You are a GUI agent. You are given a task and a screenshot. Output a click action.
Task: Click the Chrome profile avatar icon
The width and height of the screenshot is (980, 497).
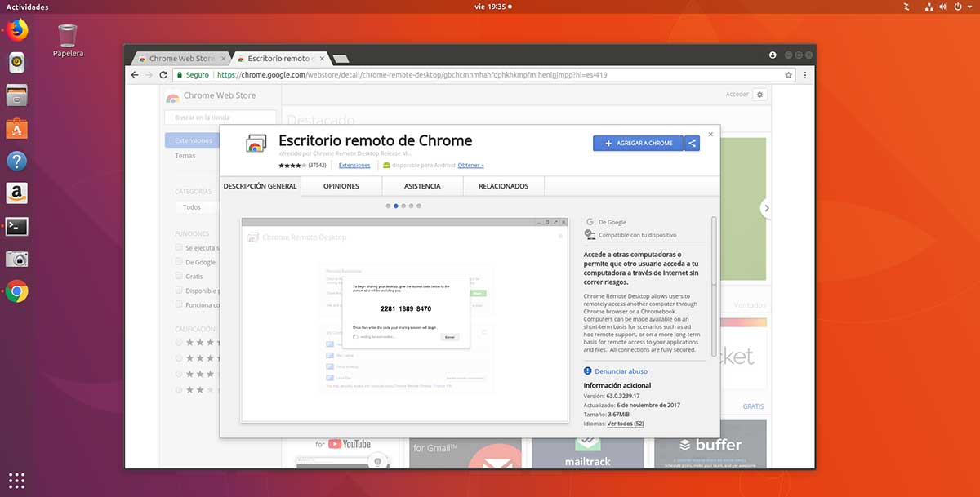[x=773, y=55]
